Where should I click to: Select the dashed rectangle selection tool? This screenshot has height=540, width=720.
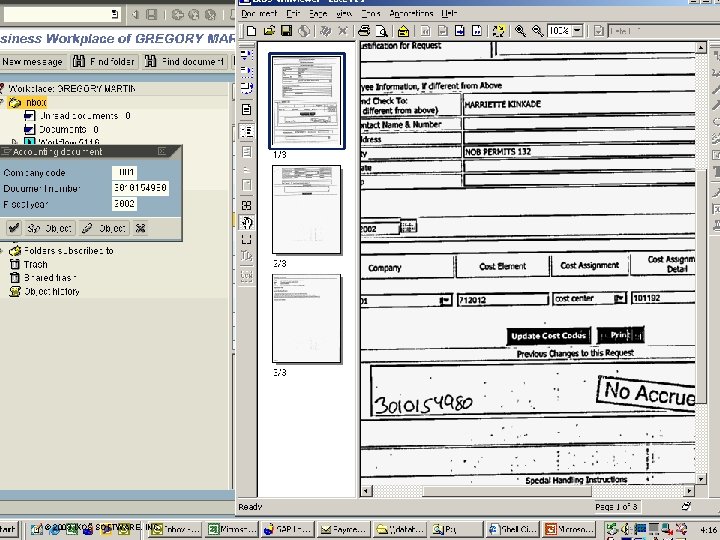pyautogui.click(x=247, y=239)
